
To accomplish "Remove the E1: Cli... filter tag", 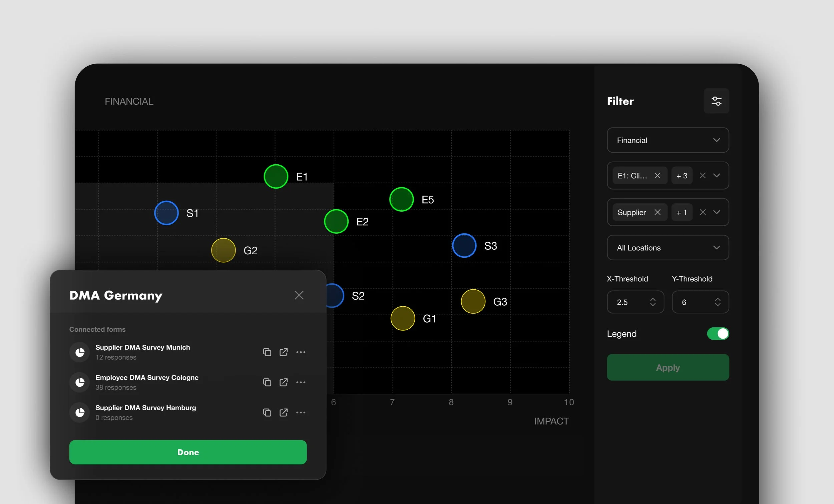I will point(657,176).
